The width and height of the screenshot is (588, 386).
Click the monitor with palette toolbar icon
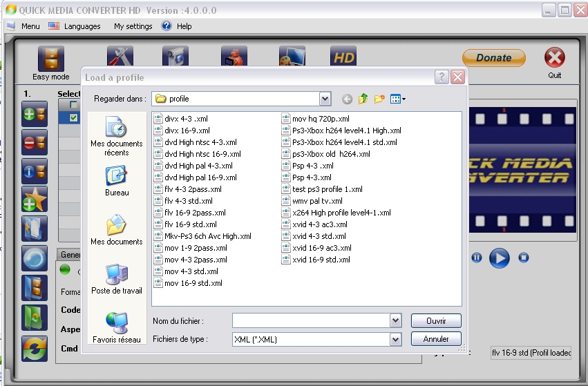pos(292,56)
